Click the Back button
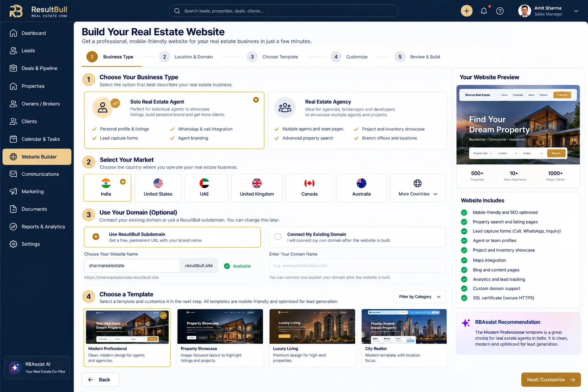Screen dimensions: 588x392 [x=101, y=380]
